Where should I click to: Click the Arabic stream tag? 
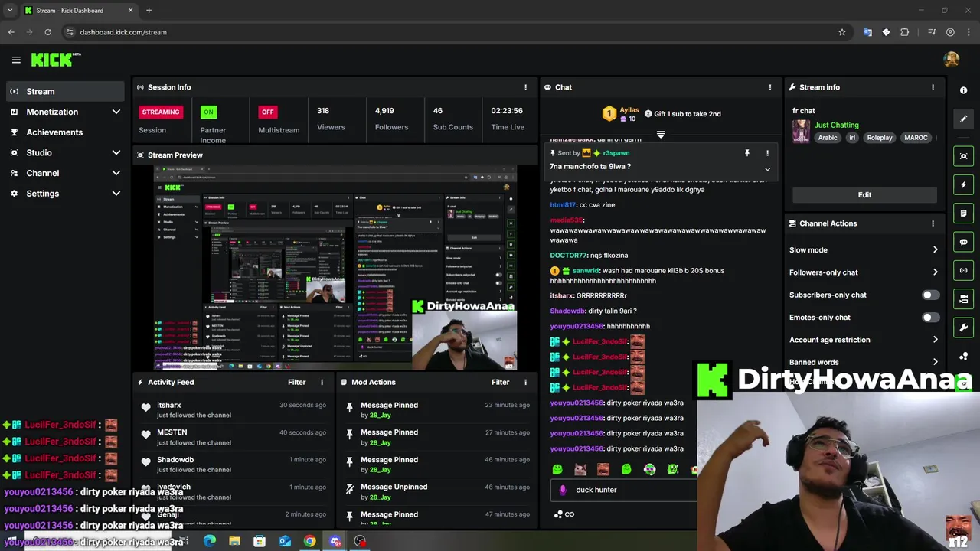pyautogui.click(x=828, y=138)
